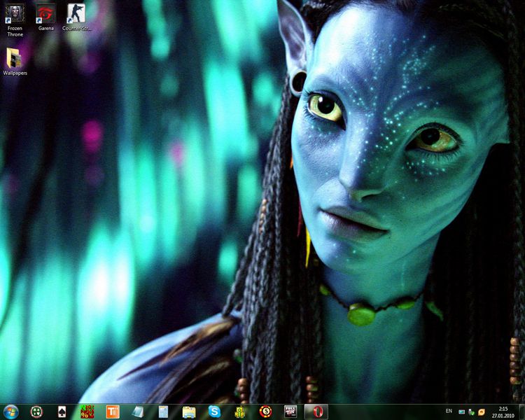Launch the green poker chip taskbar app

click(36, 412)
